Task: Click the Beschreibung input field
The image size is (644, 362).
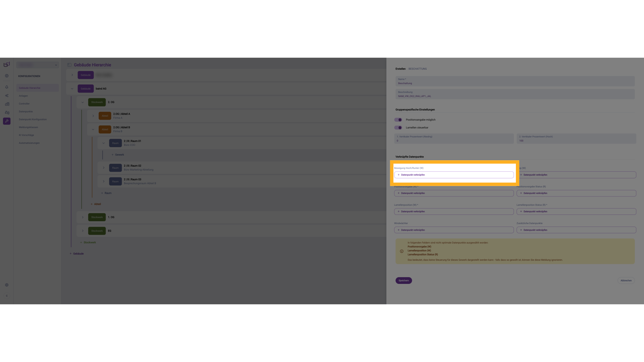Action: (x=515, y=95)
